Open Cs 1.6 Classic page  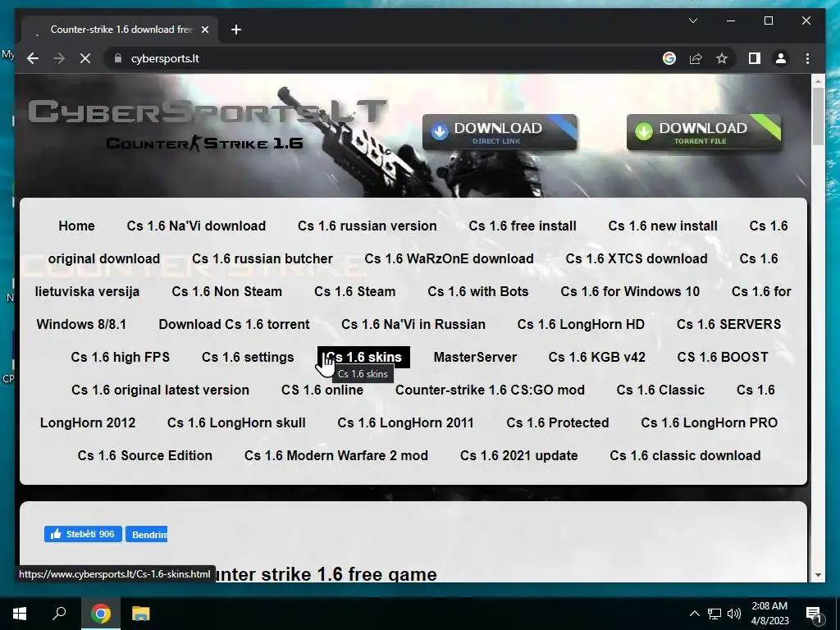click(x=660, y=390)
